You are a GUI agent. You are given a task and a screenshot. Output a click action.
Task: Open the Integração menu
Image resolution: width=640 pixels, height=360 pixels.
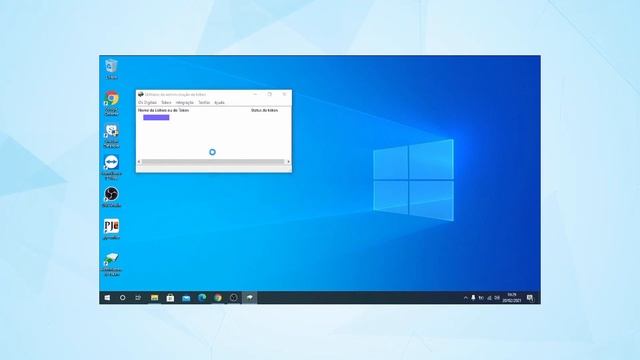184,102
